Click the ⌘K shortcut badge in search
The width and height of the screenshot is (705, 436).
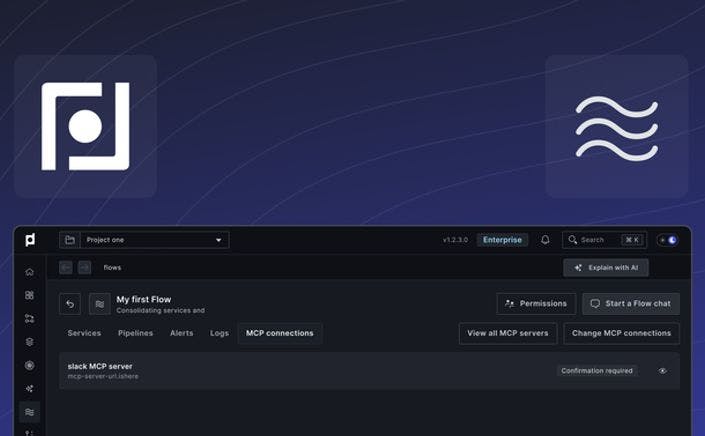pyautogui.click(x=632, y=240)
